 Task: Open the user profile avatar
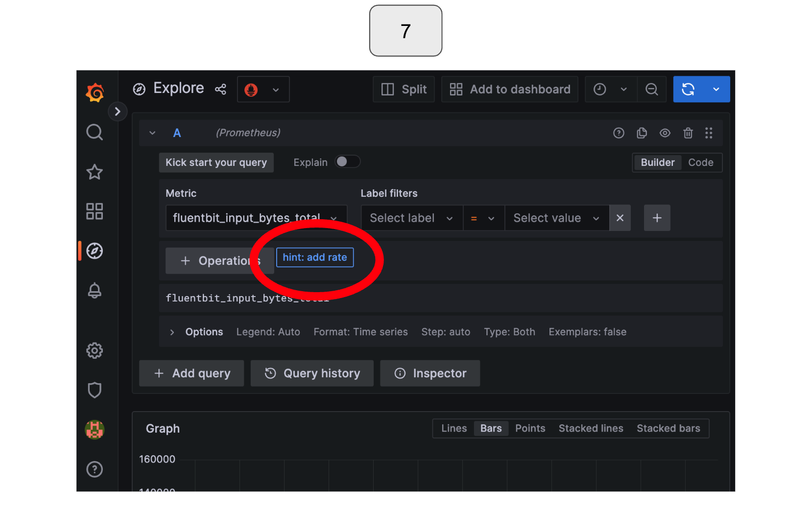95,430
